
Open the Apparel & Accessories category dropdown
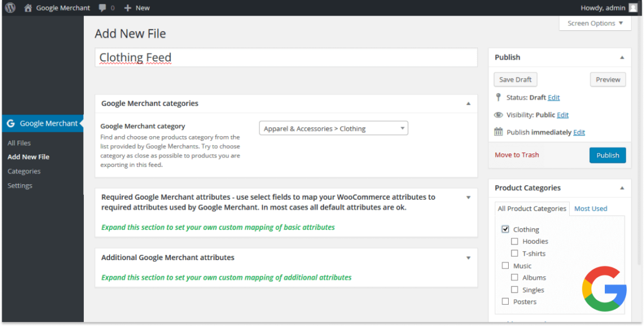(x=333, y=128)
